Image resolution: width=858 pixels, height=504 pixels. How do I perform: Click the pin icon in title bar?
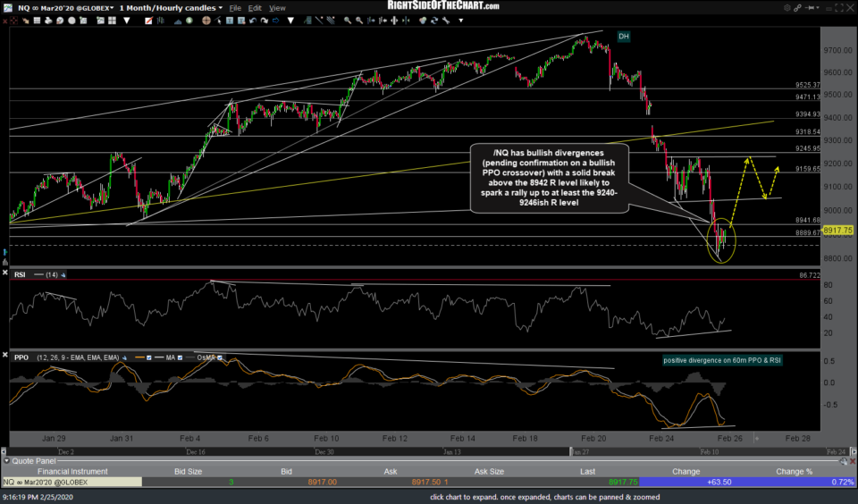click(x=810, y=8)
